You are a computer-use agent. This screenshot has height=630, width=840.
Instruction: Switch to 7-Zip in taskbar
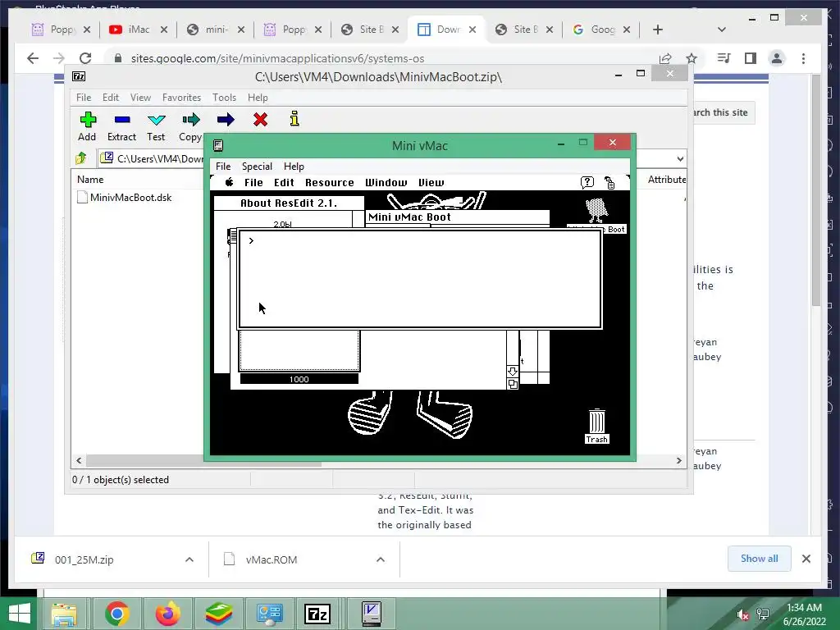coord(317,614)
